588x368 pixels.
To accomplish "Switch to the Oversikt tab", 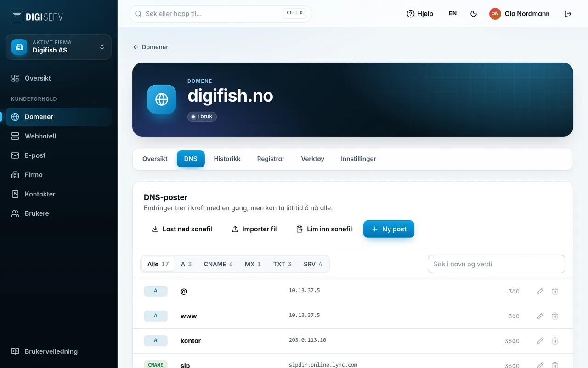I will tap(155, 159).
